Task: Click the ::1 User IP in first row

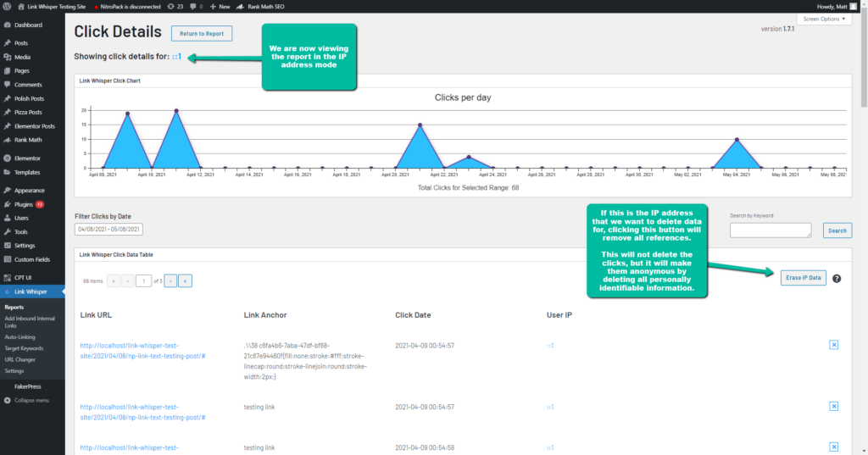Action: click(550, 346)
